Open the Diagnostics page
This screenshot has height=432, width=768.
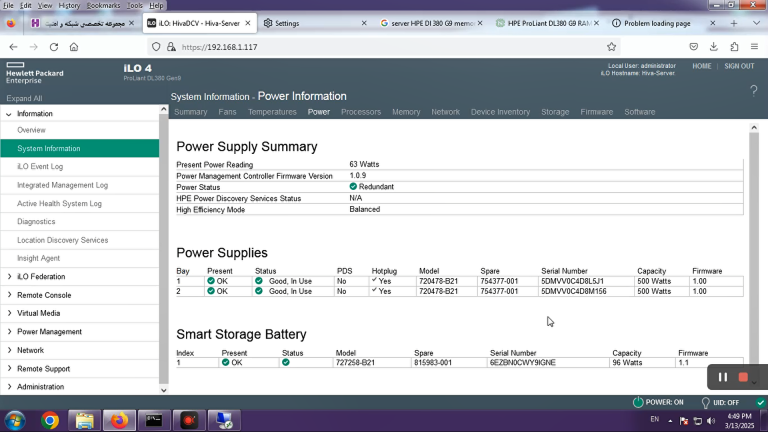coord(36,221)
